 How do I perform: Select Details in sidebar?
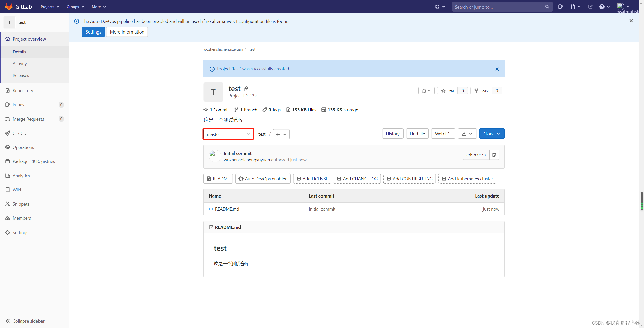[x=35, y=52]
